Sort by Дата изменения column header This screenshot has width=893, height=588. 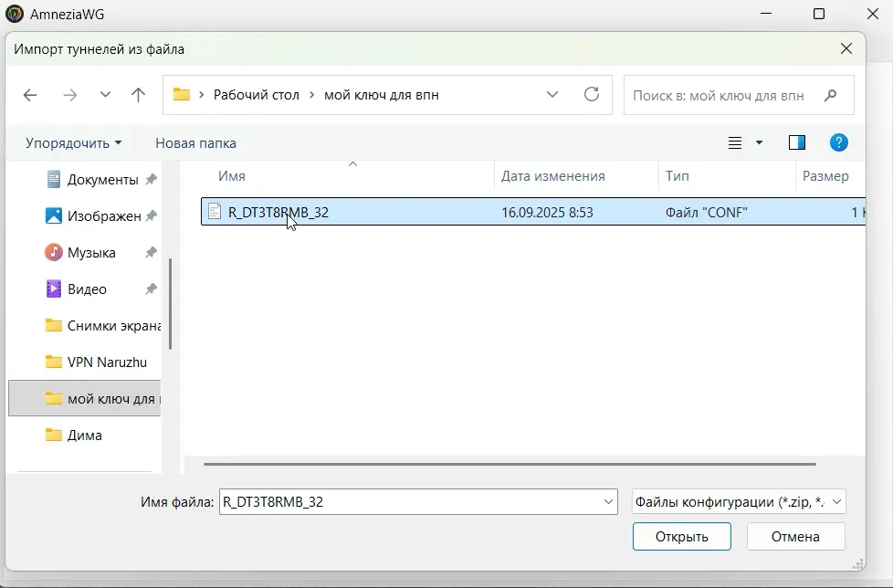point(552,176)
